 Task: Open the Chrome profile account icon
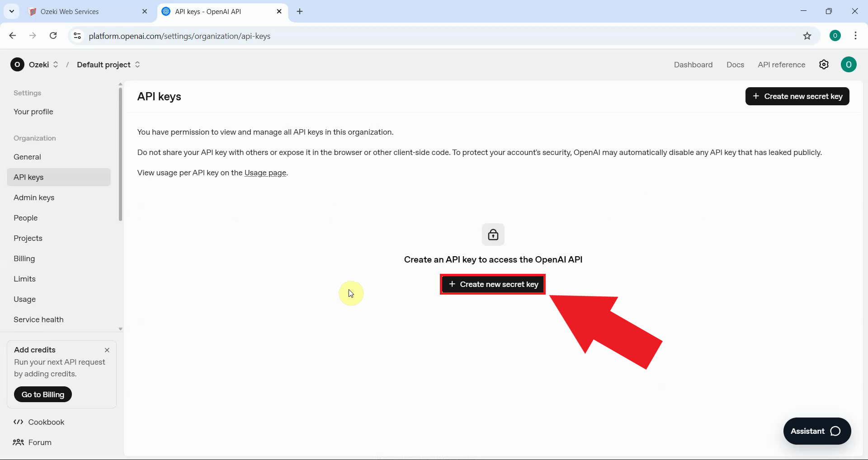coord(835,36)
